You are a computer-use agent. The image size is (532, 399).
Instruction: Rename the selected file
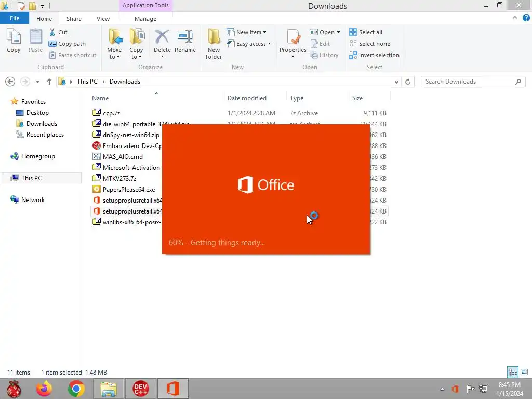(x=185, y=41)
